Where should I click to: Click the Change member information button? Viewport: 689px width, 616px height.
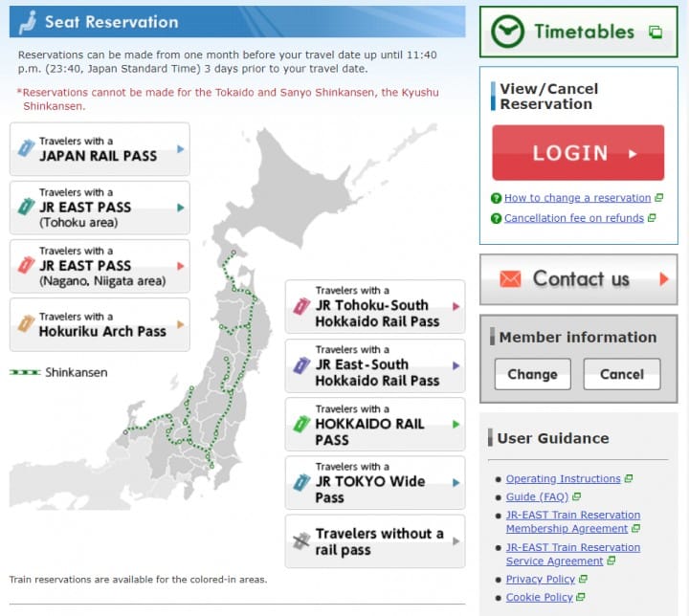point(533,374)
